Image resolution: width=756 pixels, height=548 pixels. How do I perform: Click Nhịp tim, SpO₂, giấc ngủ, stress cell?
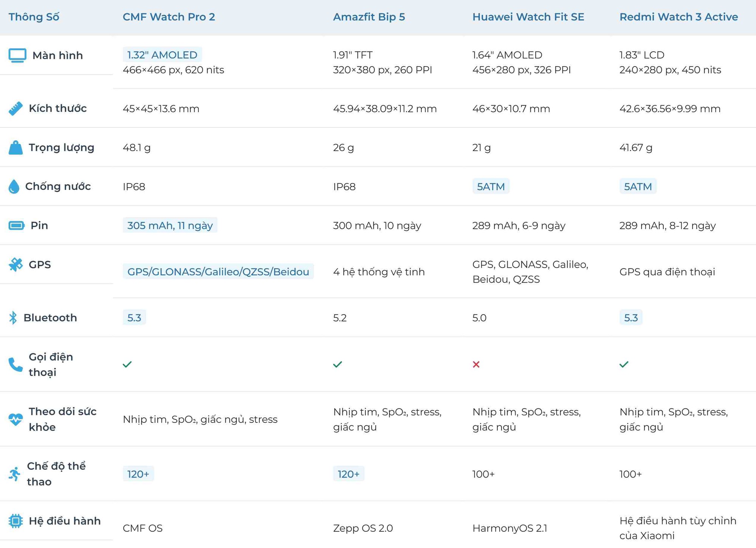200,419
